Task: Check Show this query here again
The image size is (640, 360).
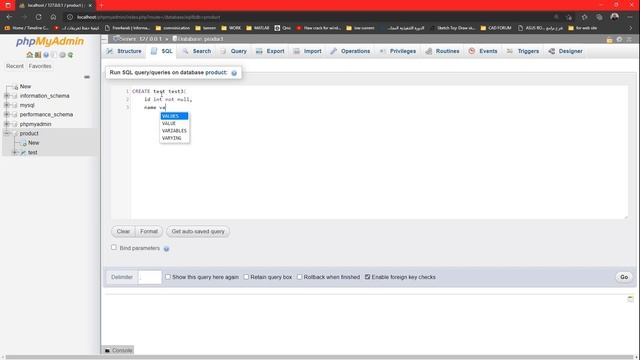Action: pos(168,277)
